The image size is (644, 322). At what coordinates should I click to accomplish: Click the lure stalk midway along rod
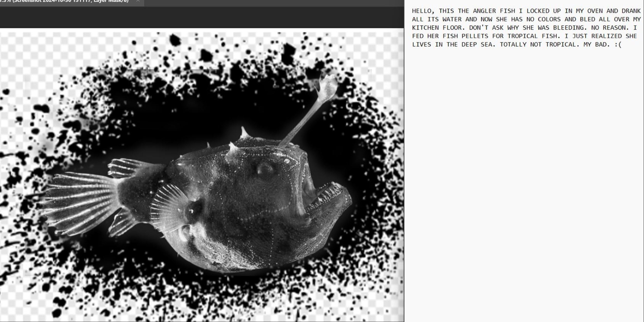point(305,118)
